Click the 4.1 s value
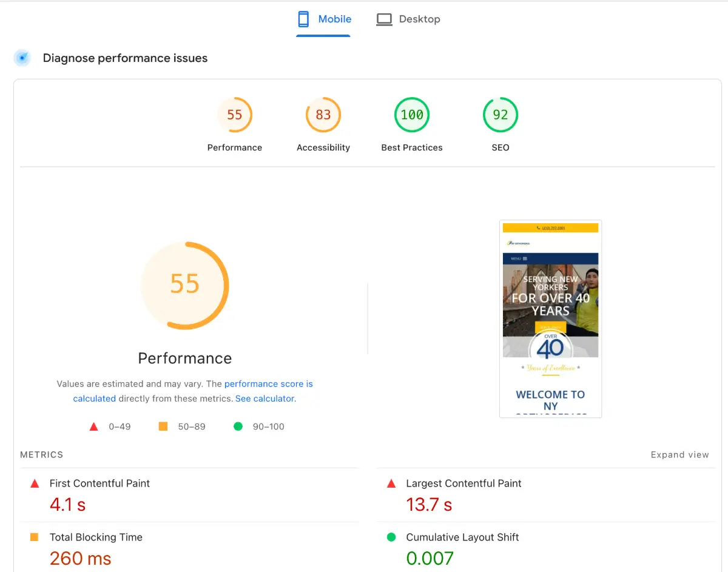Screen dimensions: 728x572 click(x=67, y=505)
